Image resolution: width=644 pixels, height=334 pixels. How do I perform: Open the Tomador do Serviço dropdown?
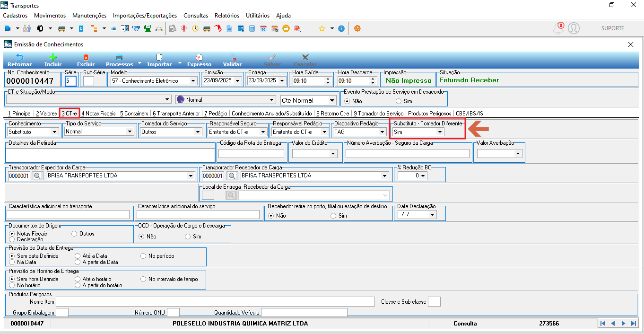pos(171,132)
